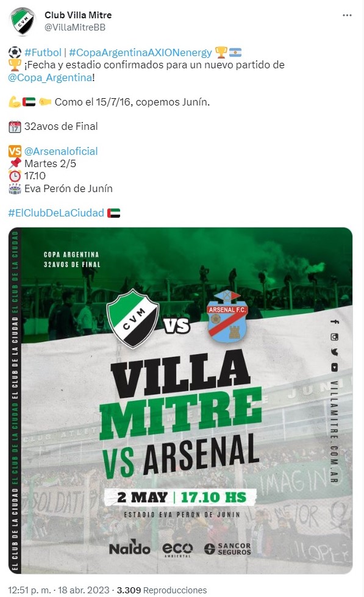The width and height of the screenshot is (364, 597).
Task: Click the Club Villa Mitre profile avatar
Action: pos(23,21)
